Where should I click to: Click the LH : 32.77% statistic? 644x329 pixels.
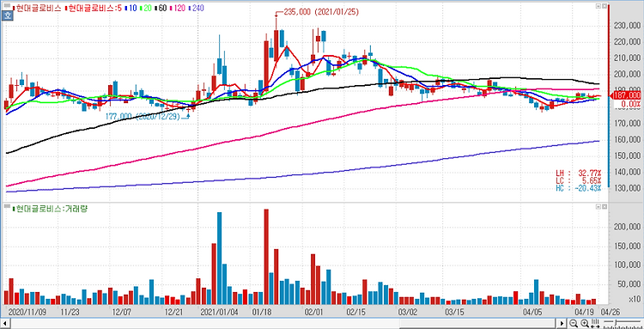coord(578,173)
